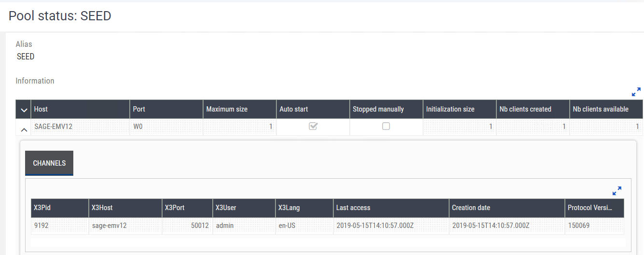Expand the Information table to full screen
Image resolution: width=644 pixels, height=255 pixels.
pos(636,92)
